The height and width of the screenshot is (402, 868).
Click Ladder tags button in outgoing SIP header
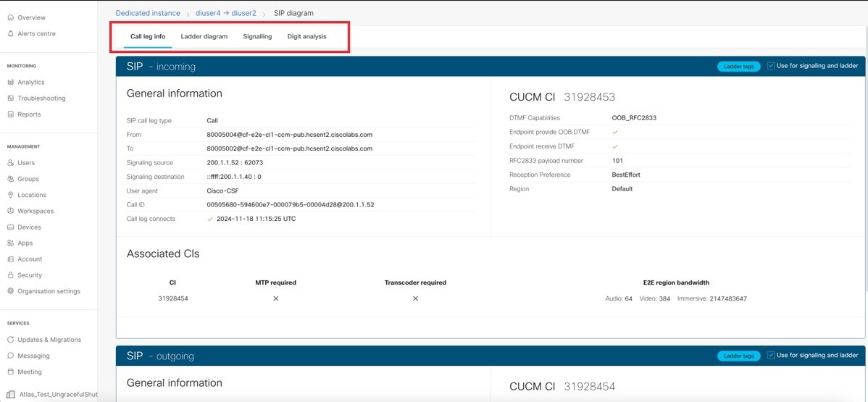pyautogui.click(x=739, y=356)
